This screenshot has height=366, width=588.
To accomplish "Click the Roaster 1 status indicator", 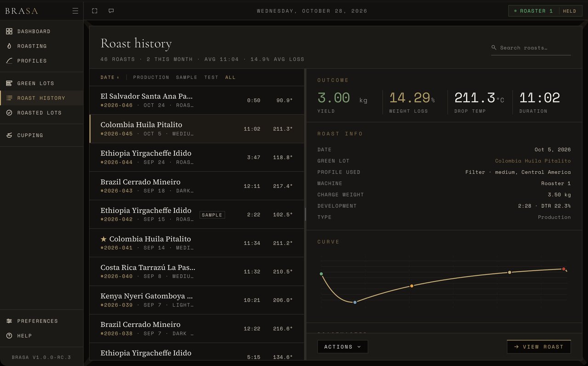I will point(533,11).
